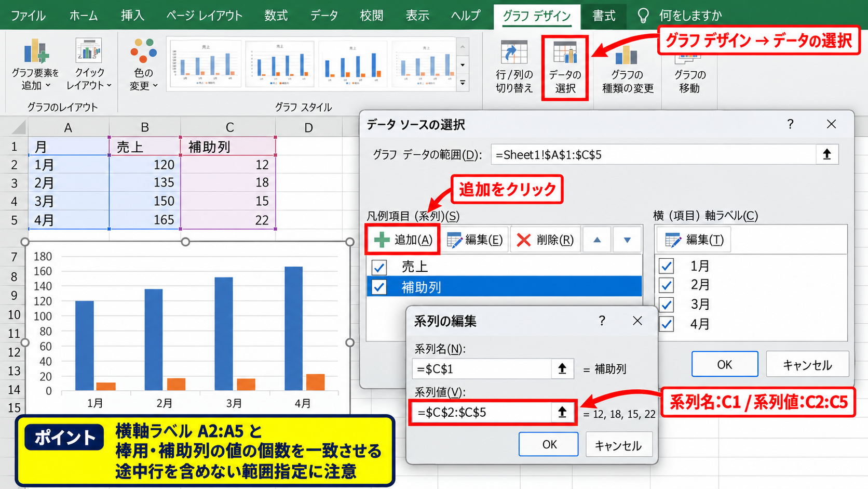Switch to the 表示 tab

[417, 16]
